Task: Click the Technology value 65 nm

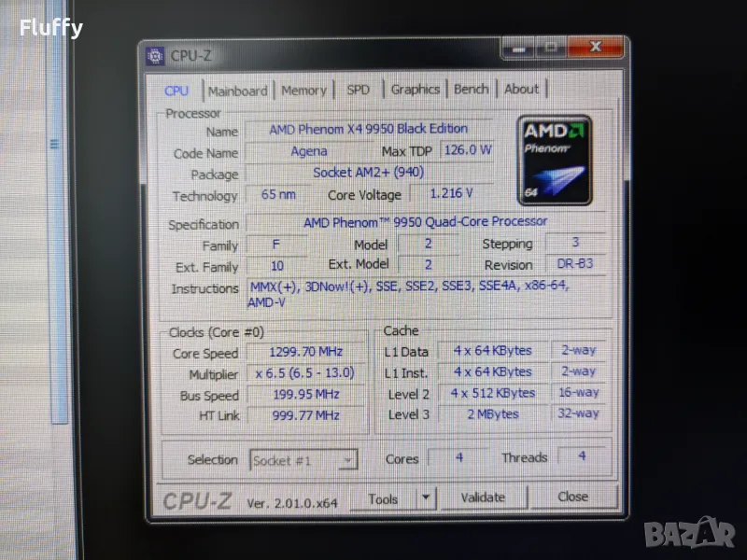Action: point(277,194)
